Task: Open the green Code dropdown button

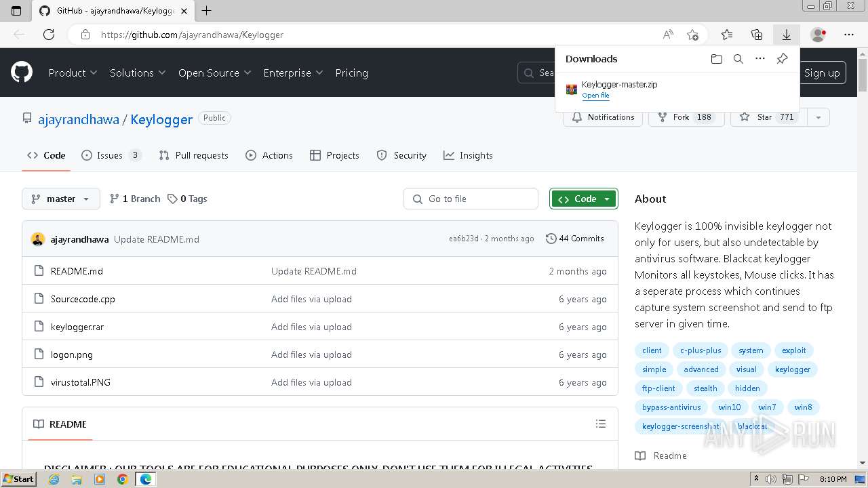Action: click(x=584, y=199)
